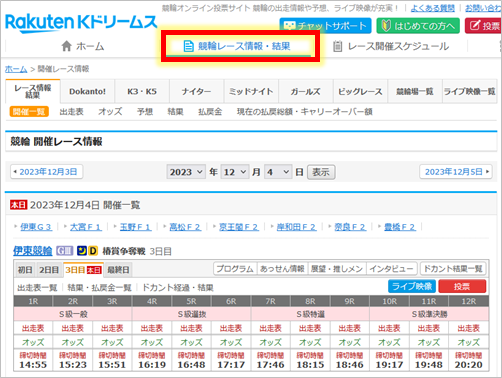Click the red 投票 button in Ito section

click(x=462, y=286)
